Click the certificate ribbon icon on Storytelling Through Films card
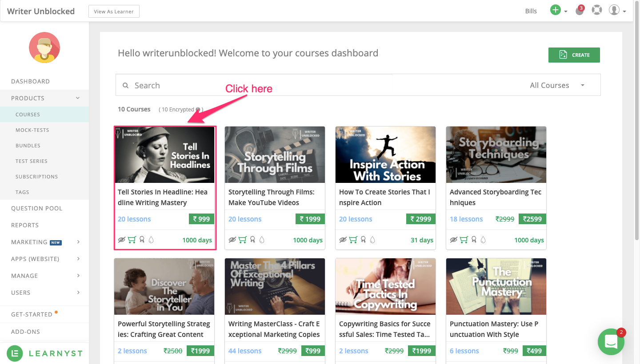 [x=252, y=240]
